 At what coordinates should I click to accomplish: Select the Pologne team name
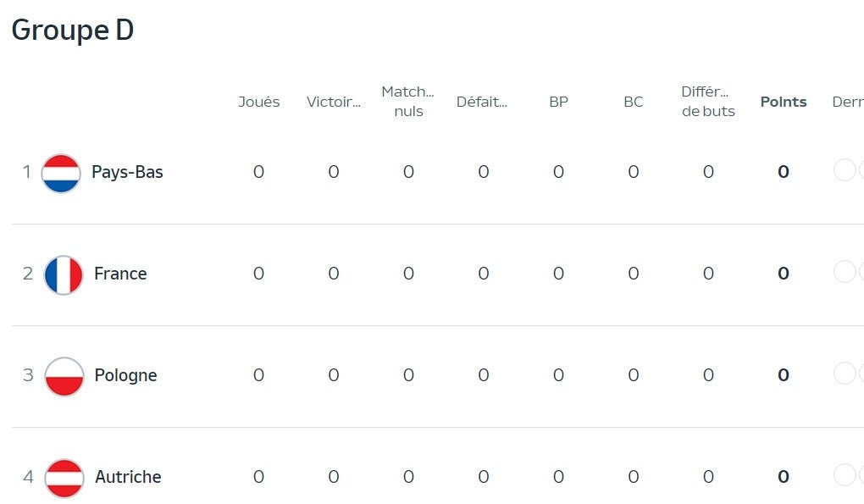(x=125, y=375)
